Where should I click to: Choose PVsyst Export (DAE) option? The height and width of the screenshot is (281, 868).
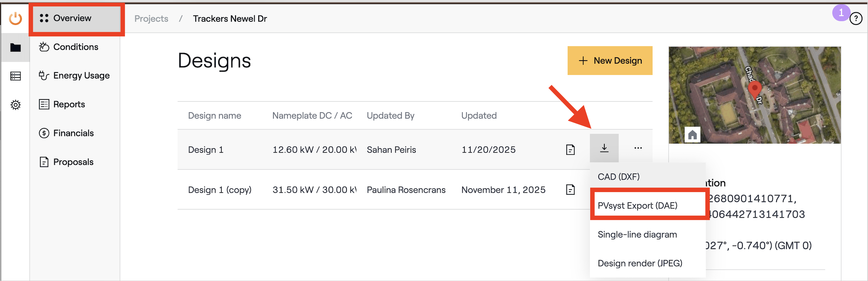point(637,206)
